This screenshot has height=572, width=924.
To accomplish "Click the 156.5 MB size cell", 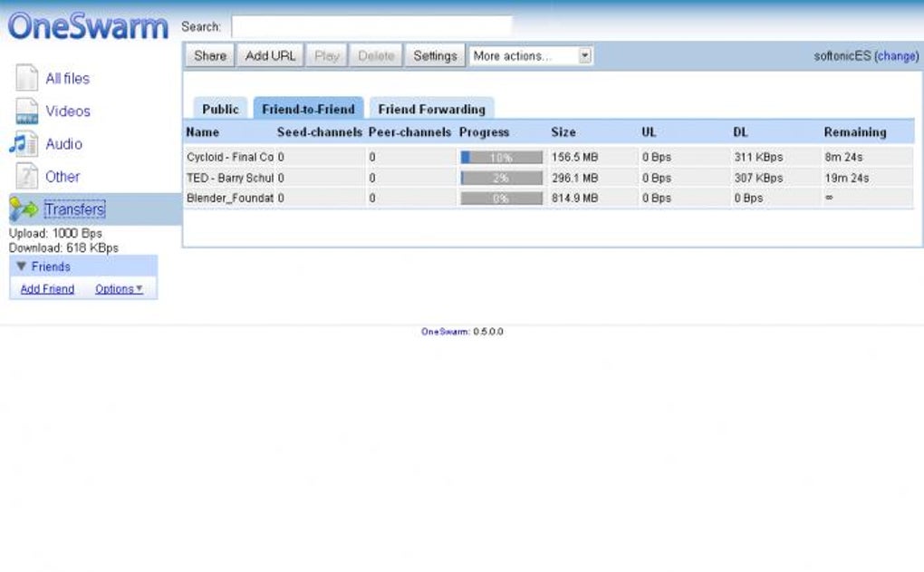I will [x=574, y=157].
